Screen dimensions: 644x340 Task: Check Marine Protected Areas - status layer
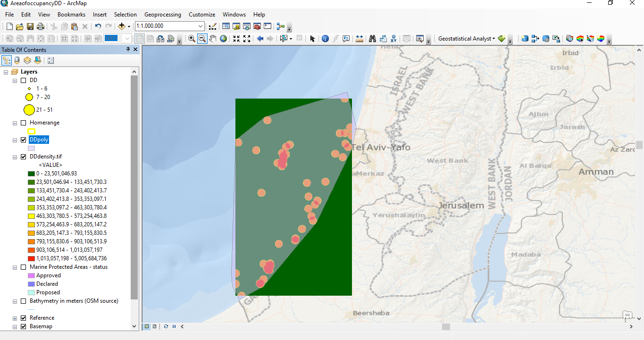(x=24, y=267)
